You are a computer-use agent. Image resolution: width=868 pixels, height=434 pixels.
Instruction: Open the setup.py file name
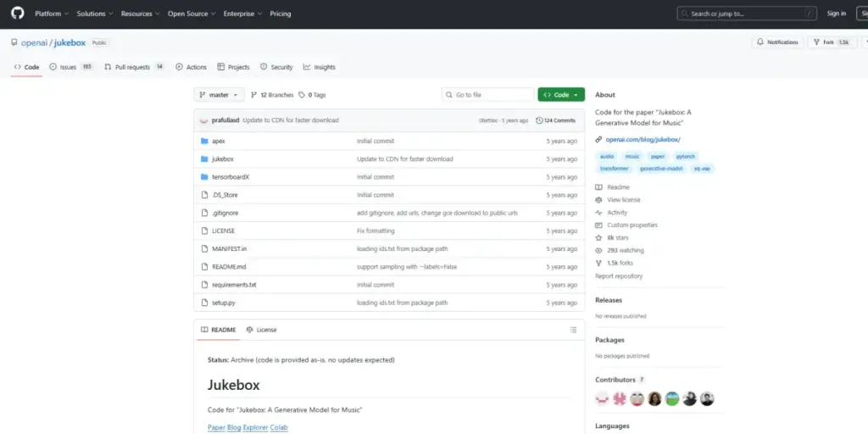[223, 303]
